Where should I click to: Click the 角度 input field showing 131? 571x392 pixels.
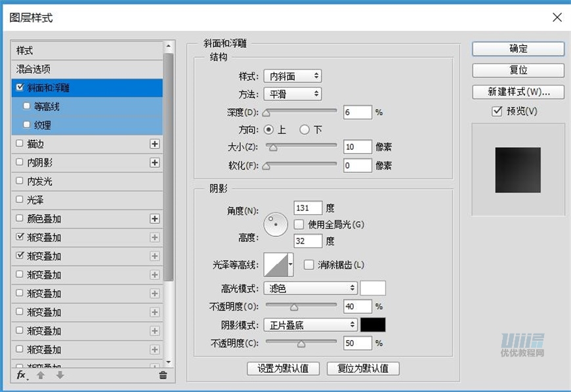(x=308, y=208)
